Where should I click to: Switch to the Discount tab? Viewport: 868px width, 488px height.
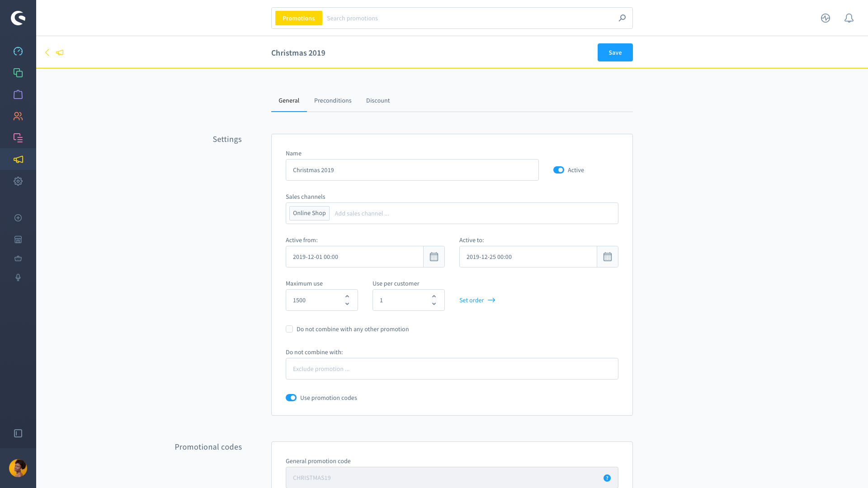pyautogui.click(x=377, y=100)
